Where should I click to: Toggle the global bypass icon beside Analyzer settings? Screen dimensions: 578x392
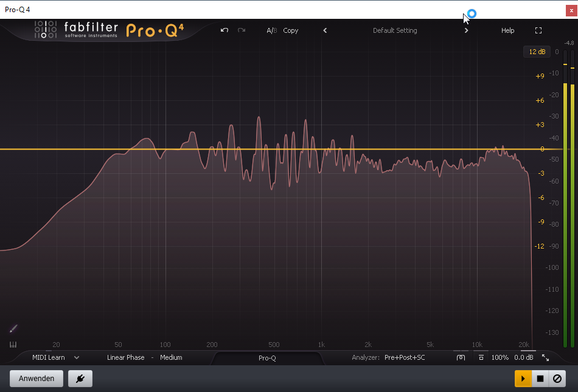(461, 358)
